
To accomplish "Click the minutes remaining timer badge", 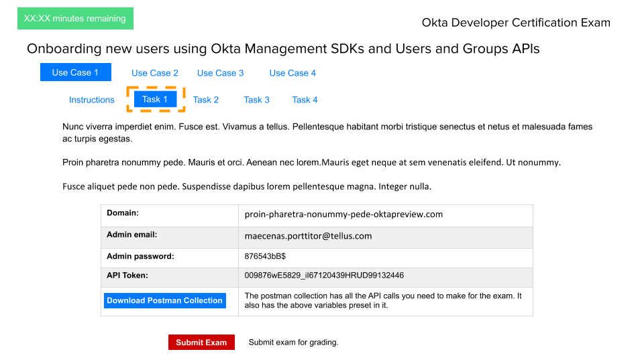I will point(75,19).
